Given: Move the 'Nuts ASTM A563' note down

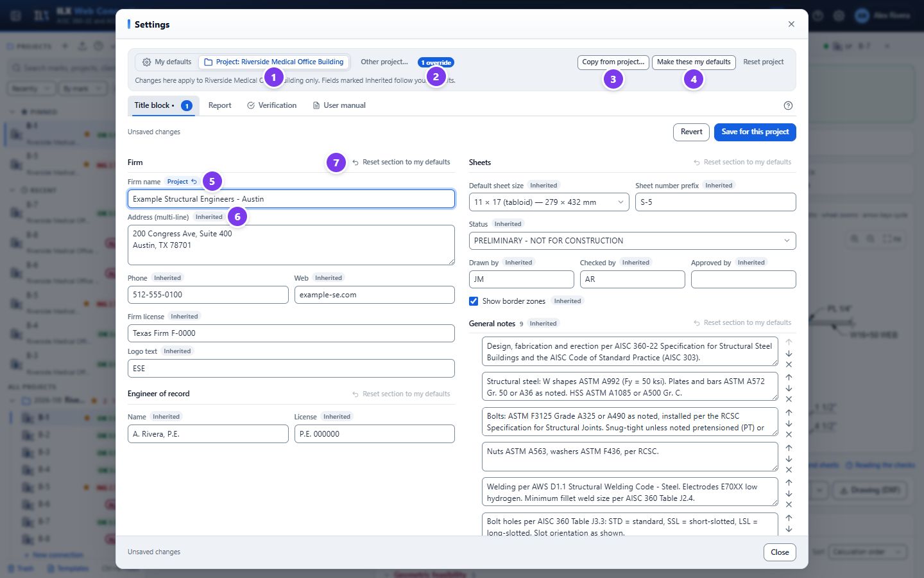Looking at the screenshot, I should [789, 459].
